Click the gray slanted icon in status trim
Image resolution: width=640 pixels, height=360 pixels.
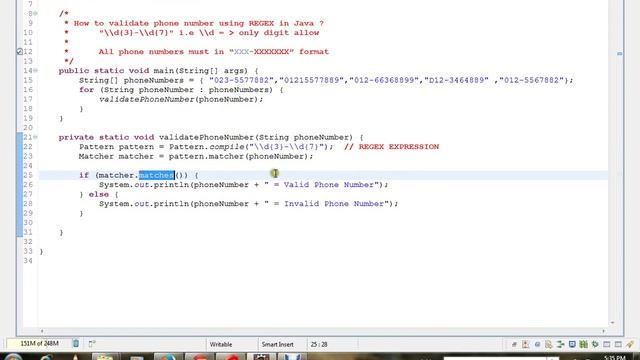514,344
